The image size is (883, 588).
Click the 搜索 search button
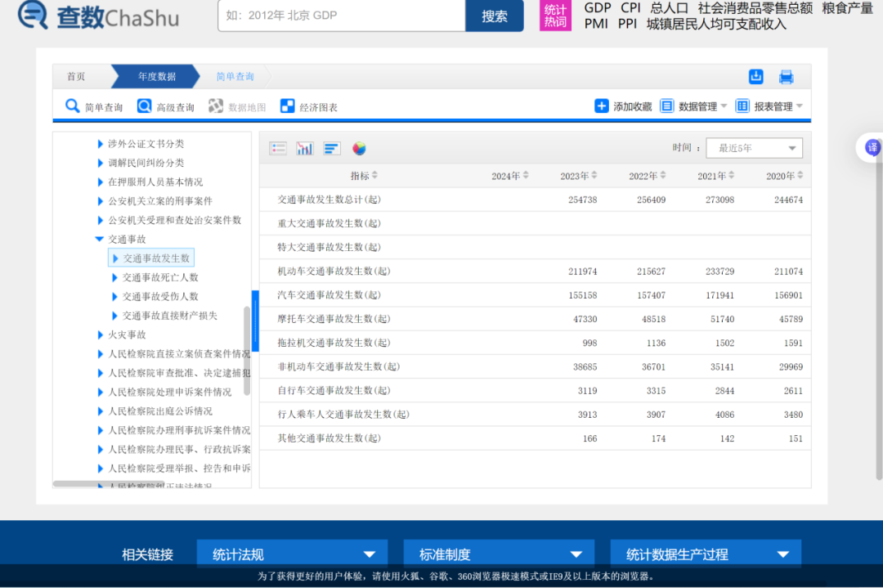(x=494, y=16)
